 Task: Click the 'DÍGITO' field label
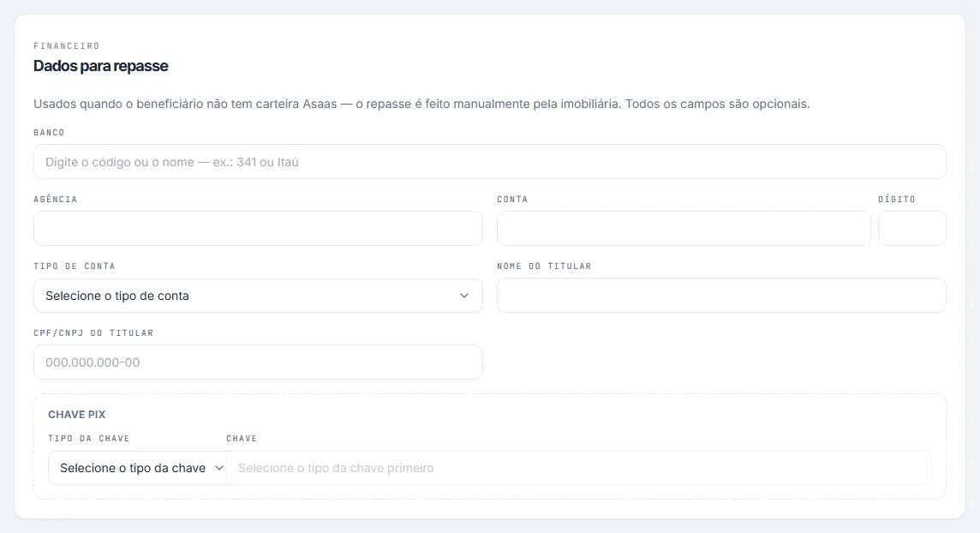click(x=897, y=199)
